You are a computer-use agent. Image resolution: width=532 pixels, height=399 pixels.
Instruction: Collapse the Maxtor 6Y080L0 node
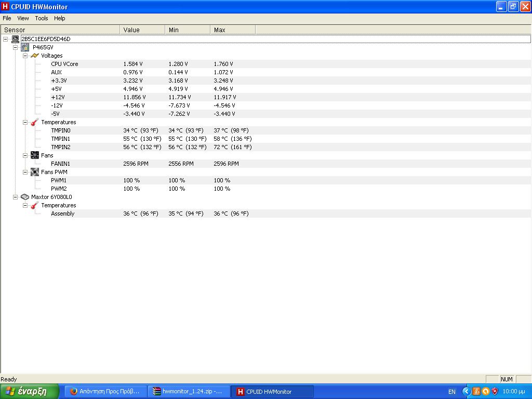[x=15, y=197]
